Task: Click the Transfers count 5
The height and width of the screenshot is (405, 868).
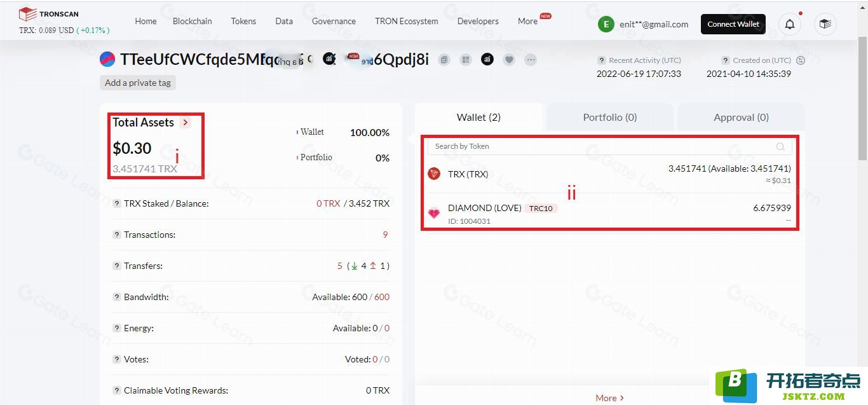Action: point(340,266)
